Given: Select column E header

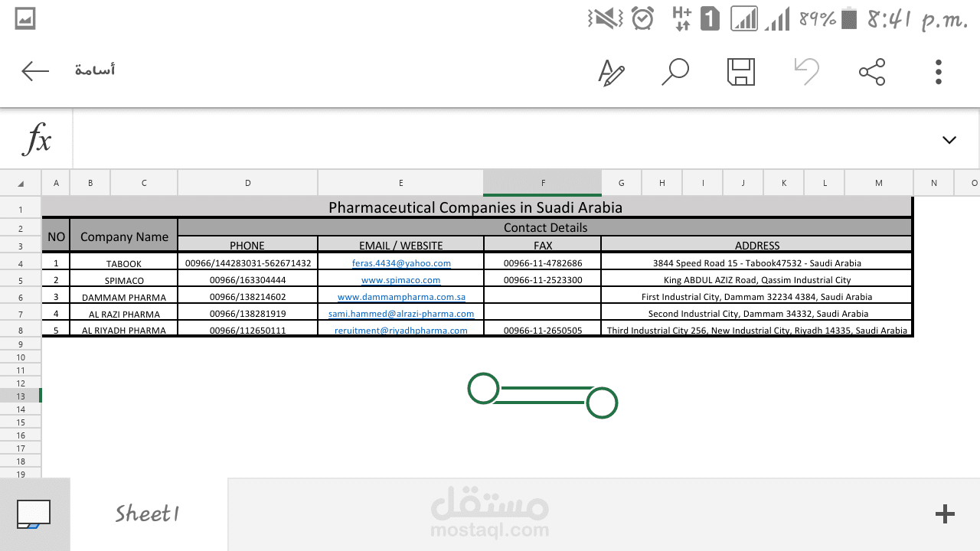Looking at the screenshot, I should 400,183.
